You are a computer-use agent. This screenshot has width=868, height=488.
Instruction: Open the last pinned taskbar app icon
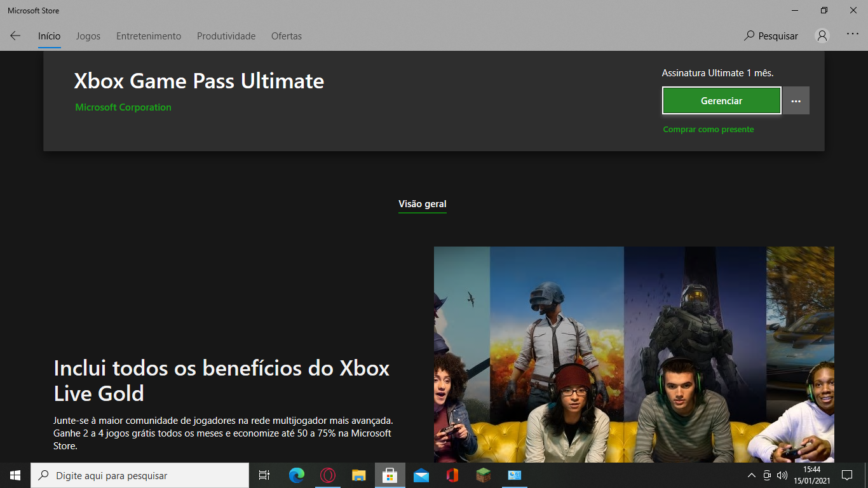point(515,475)
